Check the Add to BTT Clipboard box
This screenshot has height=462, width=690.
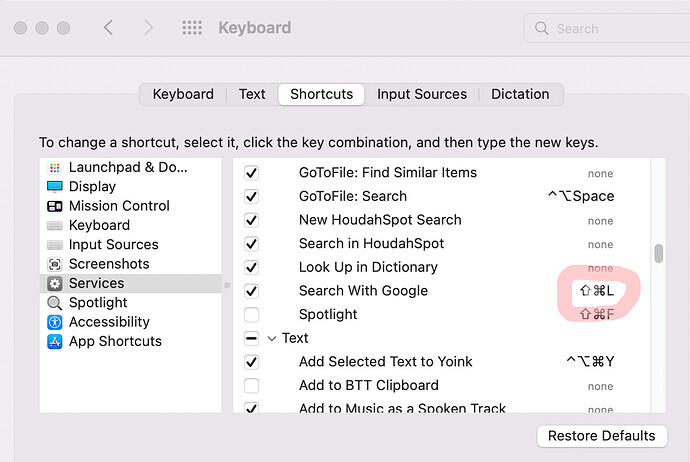[x=251, y=385]
